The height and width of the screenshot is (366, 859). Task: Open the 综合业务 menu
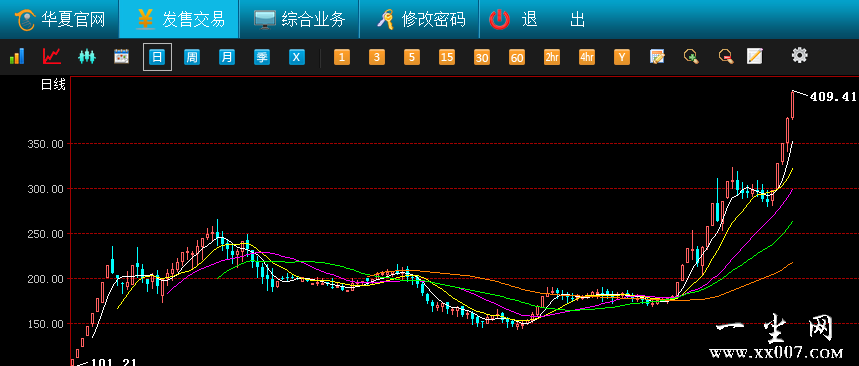tap(299, 20)
